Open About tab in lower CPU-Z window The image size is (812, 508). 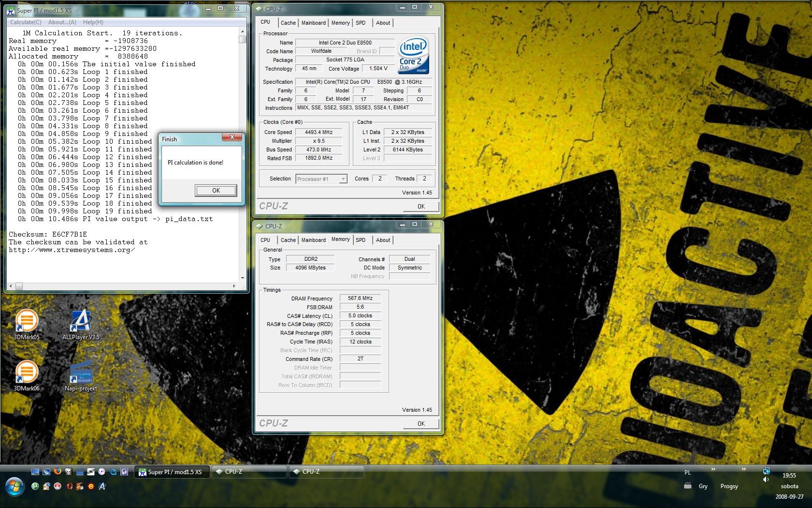tap(383, 240)
